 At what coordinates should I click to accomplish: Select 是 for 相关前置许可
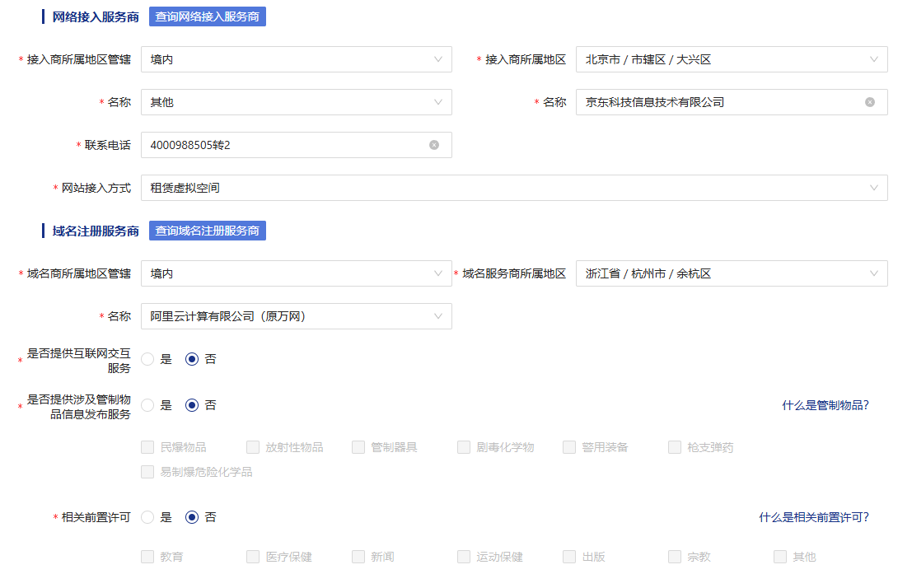click(x=148, y=517)
